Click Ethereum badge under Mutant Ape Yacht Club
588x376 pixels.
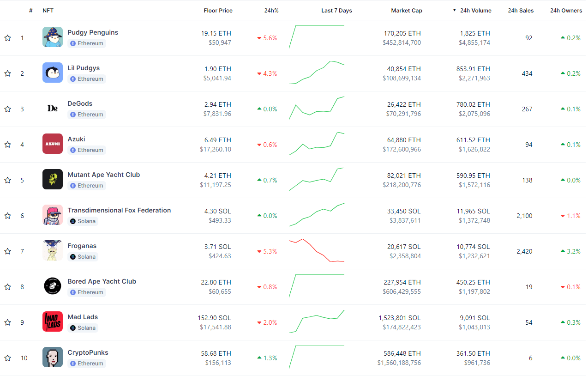click(x=87, y=186)
